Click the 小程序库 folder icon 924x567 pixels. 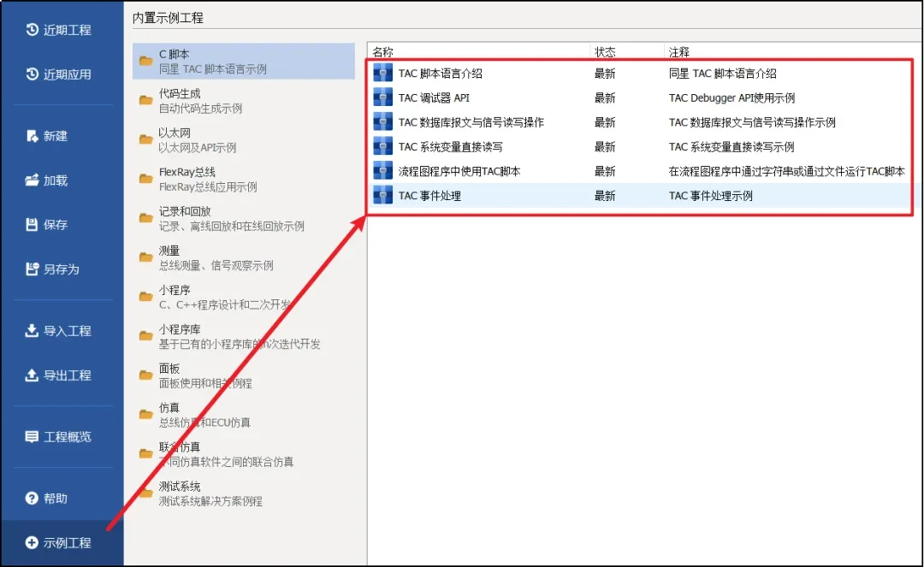tap(145, 336)
